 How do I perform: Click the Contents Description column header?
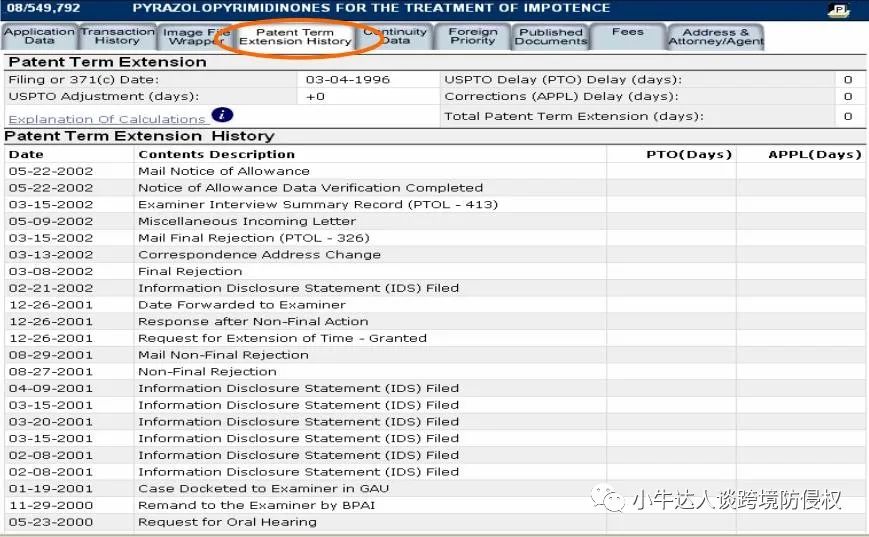point(217,155)
